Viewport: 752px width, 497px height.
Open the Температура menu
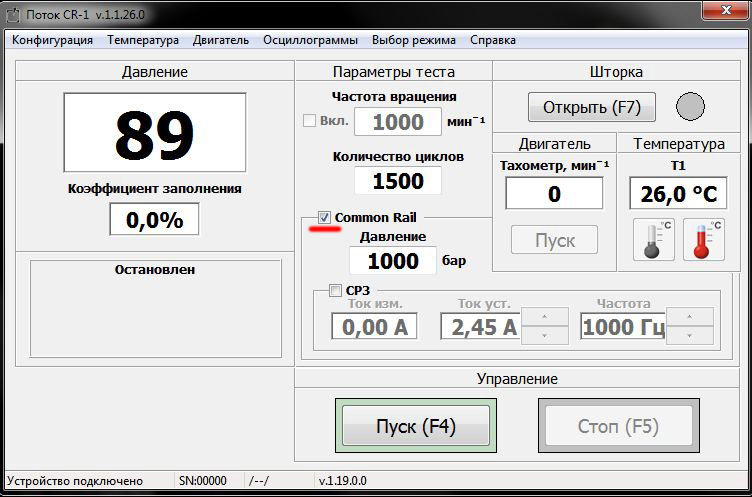pos(143,40)
